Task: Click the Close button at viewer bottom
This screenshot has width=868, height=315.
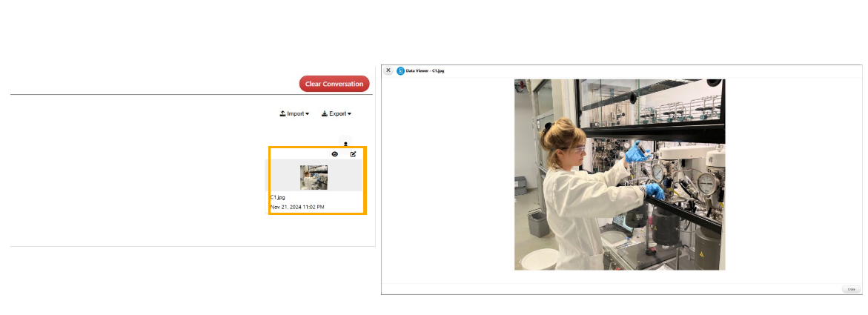Action: click(x=852, y=289)
